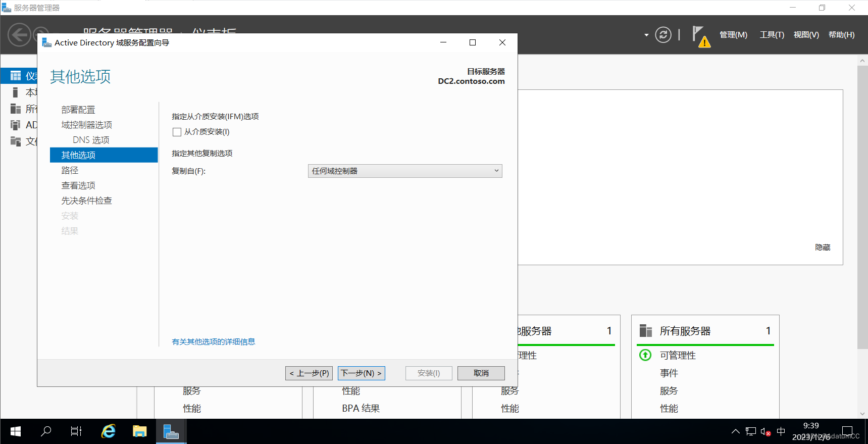Select the 其他选项 wizard step
Screen dimensions: 868x444
tap(104, 155)
